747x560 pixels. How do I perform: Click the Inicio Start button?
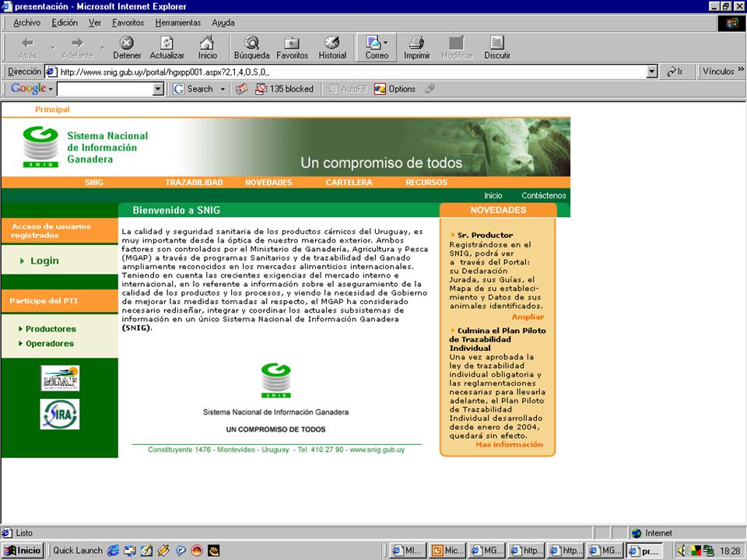tap(23, 551)
